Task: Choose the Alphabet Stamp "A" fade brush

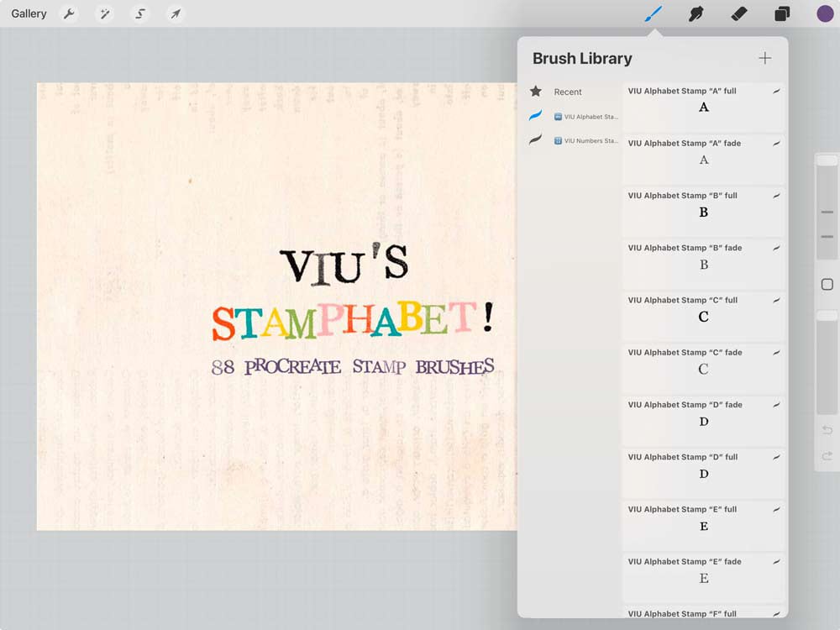Action: (703, 159)
